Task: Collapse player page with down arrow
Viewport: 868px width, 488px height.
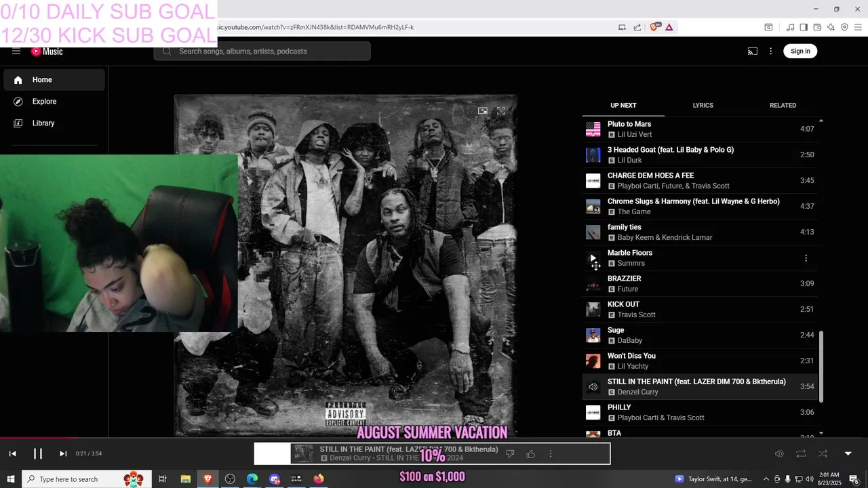Action: click(x=848, y=453)
